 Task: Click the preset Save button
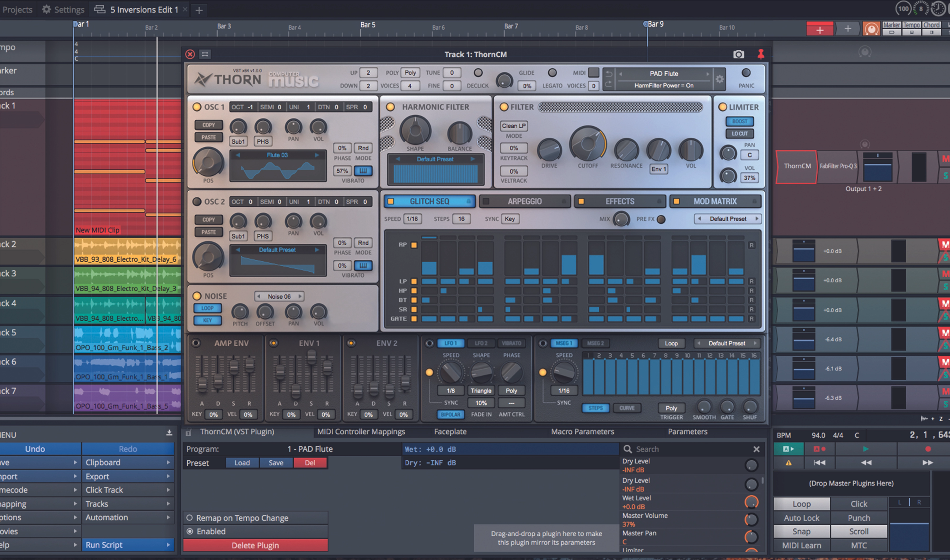tap(276, 463)
